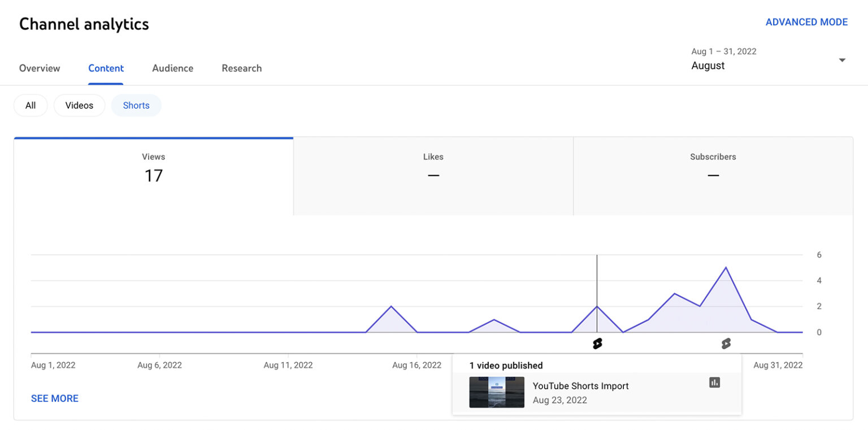868x430 pixels.
Task: Select the Shorts filter
Action: tap(136, 105)
